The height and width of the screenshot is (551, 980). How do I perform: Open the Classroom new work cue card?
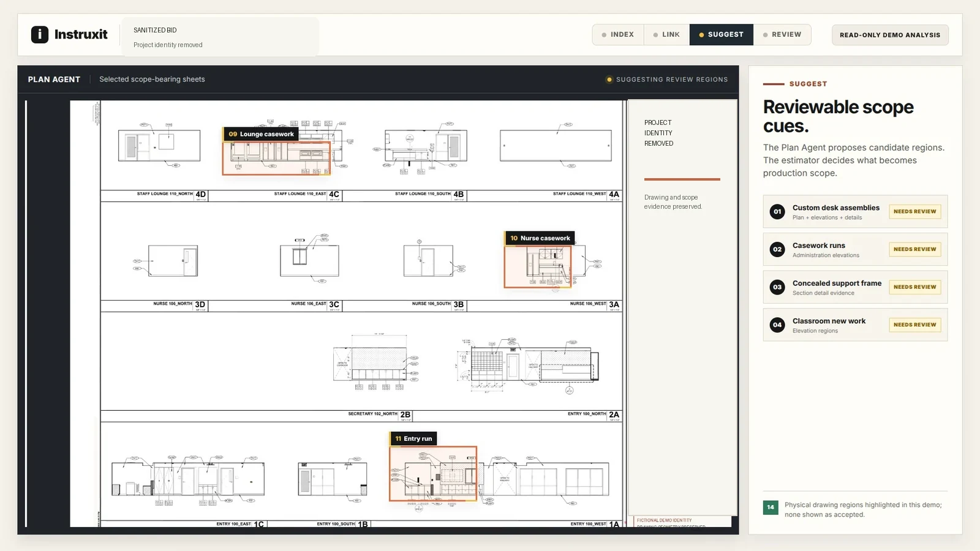coord(855,325)
